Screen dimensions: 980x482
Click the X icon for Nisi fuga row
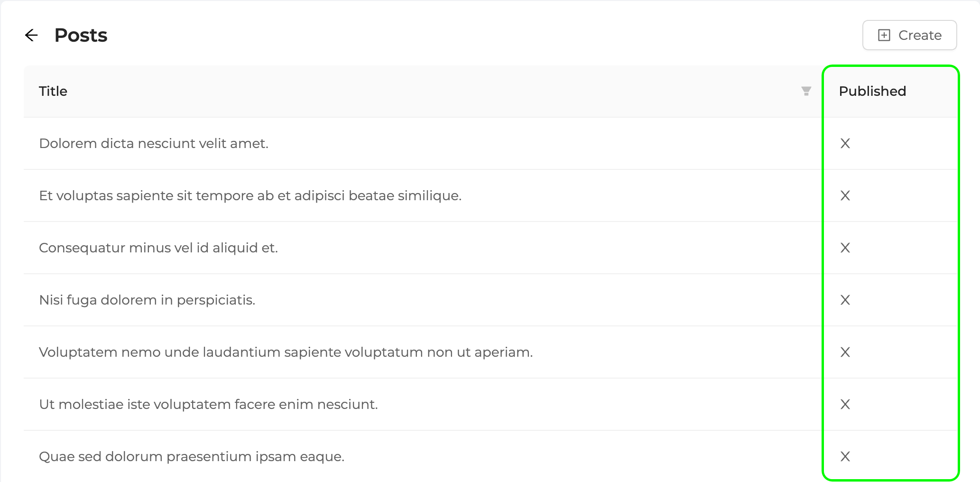pos(845,300)
